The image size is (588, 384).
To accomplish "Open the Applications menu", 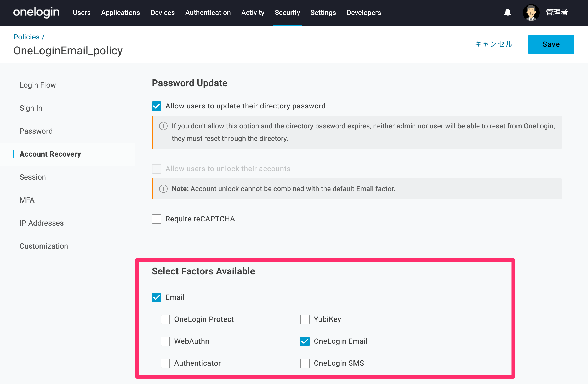I will click(121, 13).
